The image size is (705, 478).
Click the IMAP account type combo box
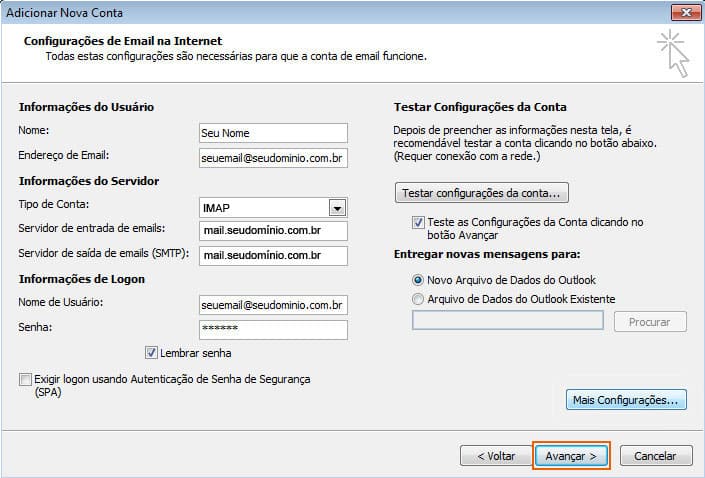point(263,207)
